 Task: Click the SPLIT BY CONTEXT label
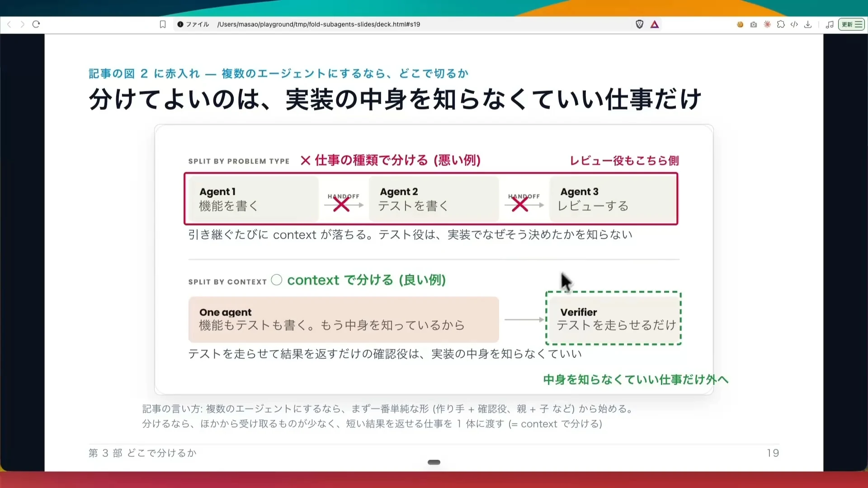point(227,282)
